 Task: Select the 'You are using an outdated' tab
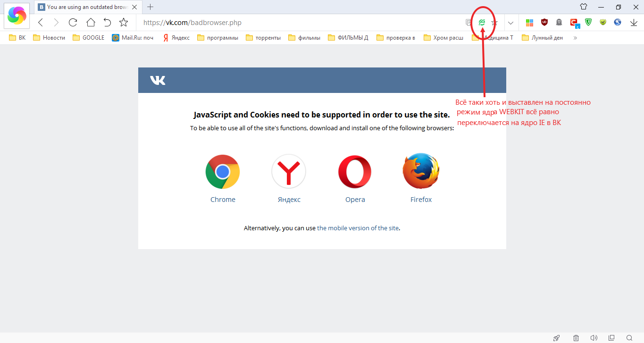(87, 7)
